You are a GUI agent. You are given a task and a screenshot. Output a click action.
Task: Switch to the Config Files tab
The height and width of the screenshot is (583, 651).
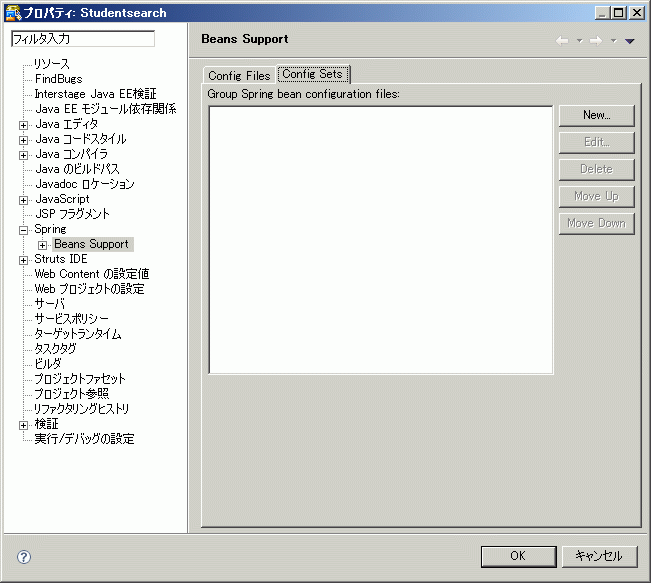[239, 76]
